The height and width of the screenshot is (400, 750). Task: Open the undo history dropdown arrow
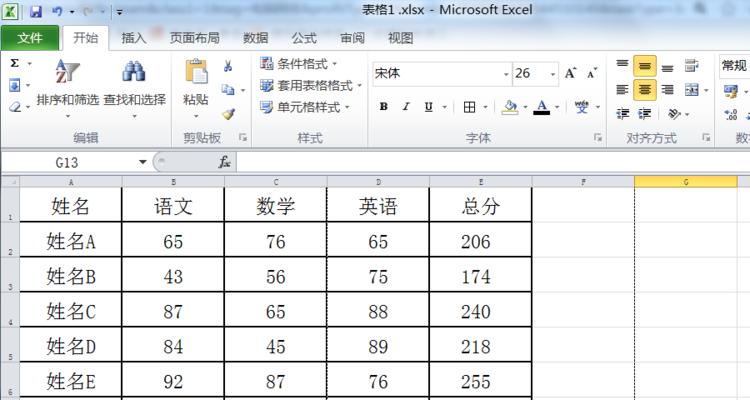[72, 11]
